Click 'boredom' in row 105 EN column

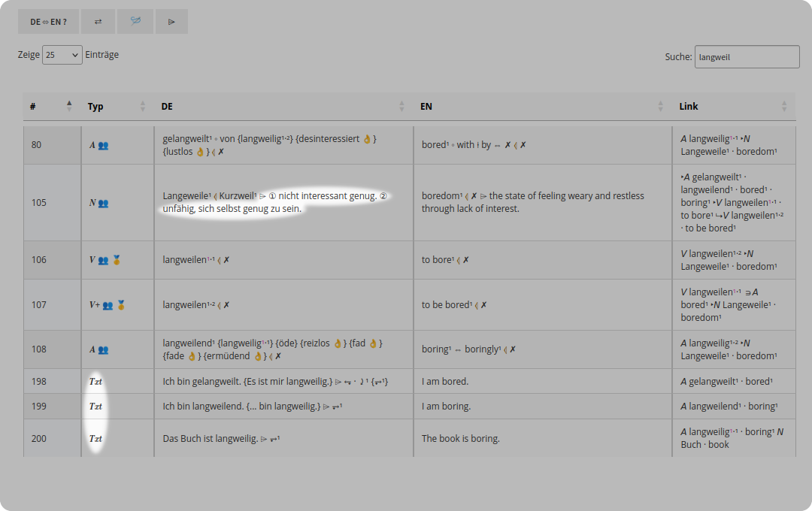[441, 195]
